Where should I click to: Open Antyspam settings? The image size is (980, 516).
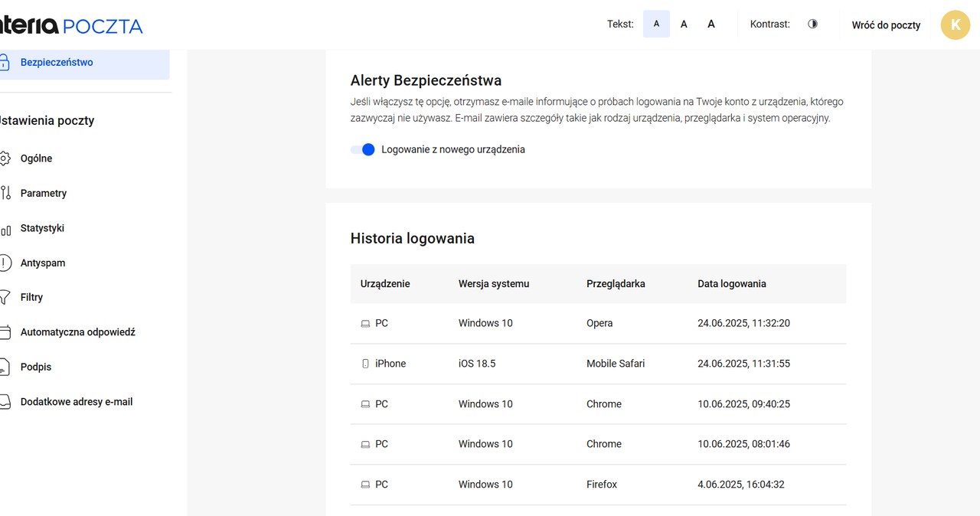[x=43, y=263]
